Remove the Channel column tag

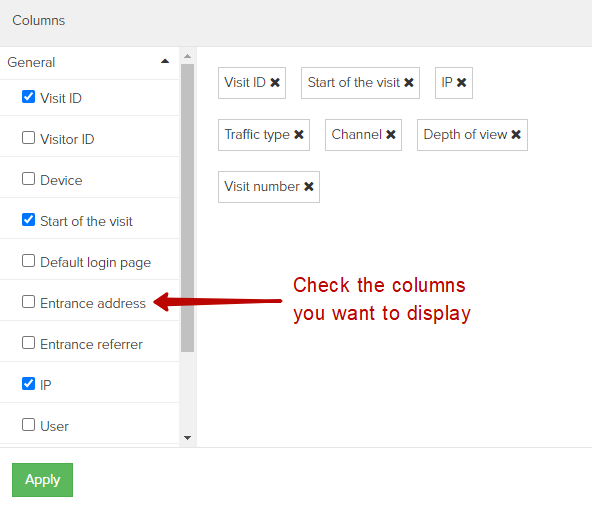tap(391, 134)
